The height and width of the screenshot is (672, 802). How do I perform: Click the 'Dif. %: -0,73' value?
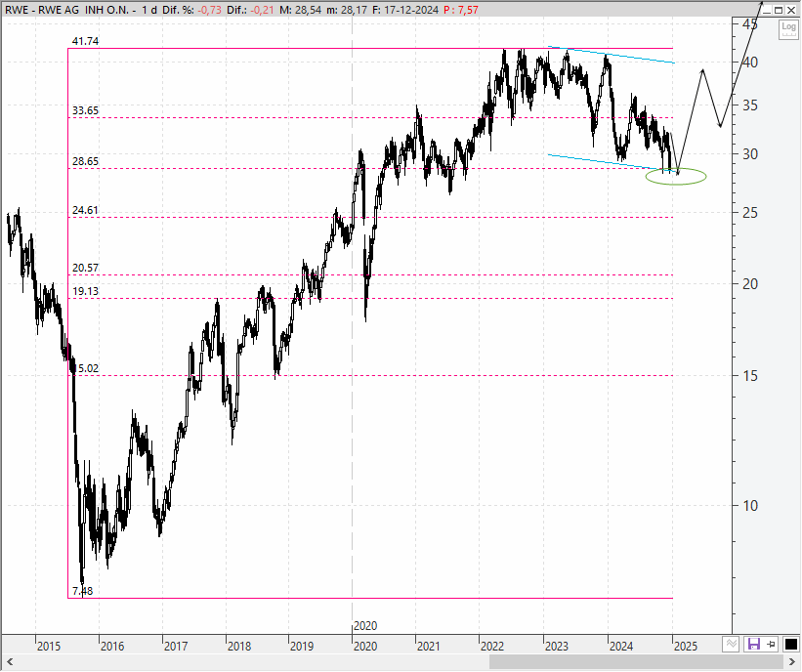191,10
